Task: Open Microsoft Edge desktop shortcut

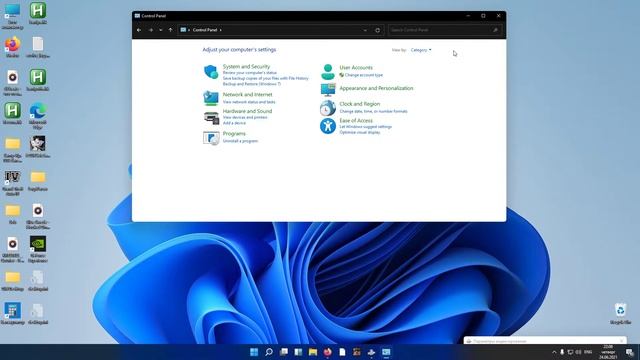Action: pyautogui.click(x=38, y=116)
